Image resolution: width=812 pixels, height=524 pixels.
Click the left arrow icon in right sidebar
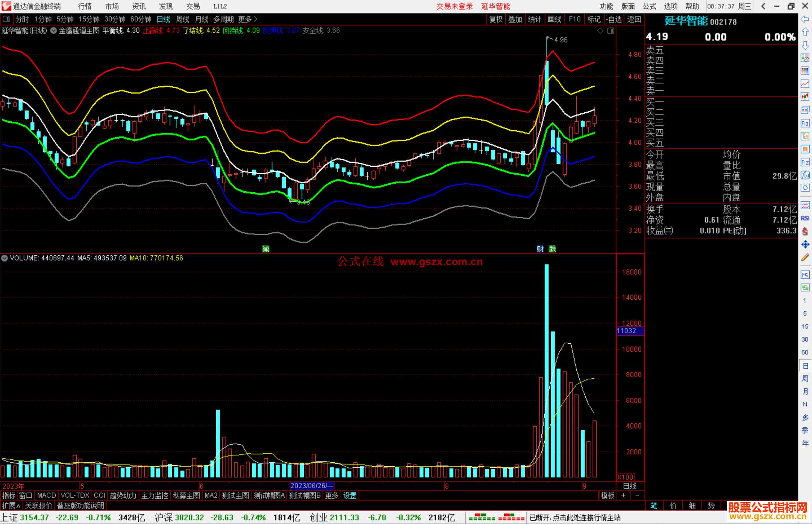805,19
